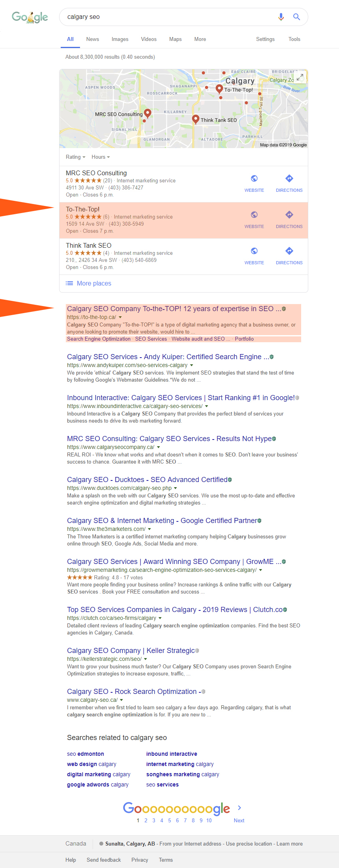Click related search seo edmonton

86,754
